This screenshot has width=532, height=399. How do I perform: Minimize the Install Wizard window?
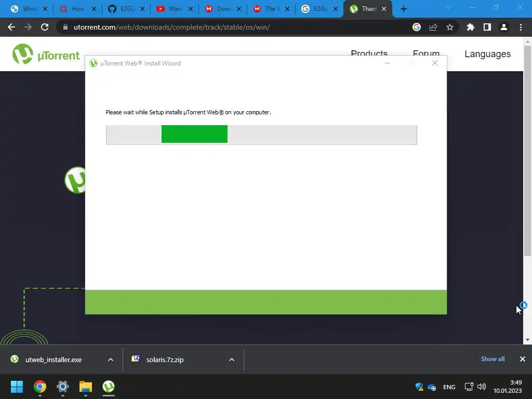388,63
